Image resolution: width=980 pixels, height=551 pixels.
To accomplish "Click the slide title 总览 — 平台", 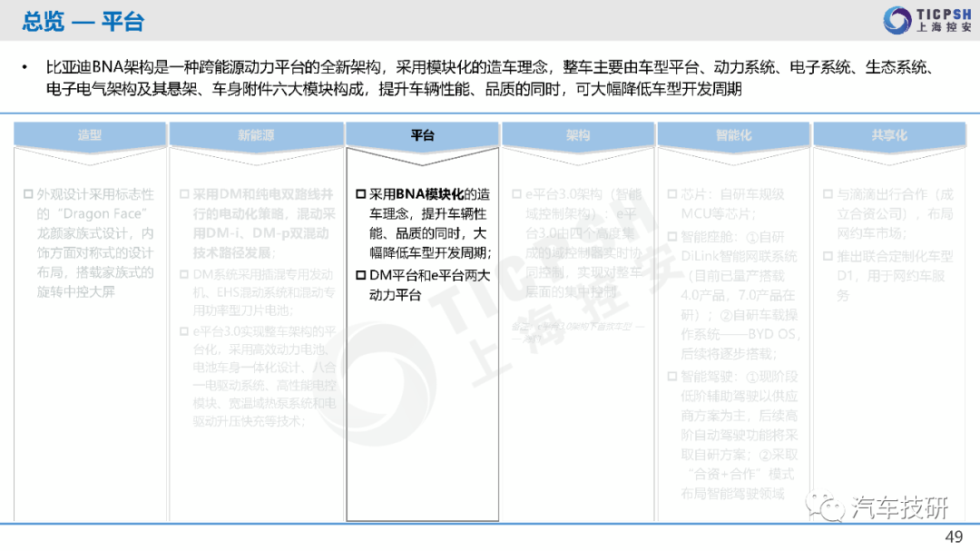I will click(83, 22).
